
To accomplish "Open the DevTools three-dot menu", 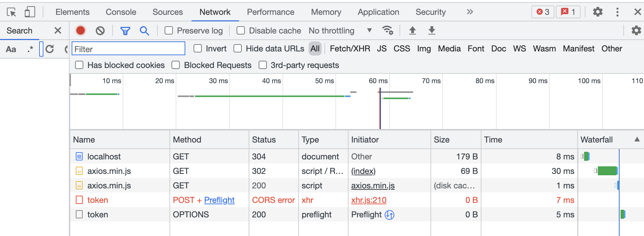I will tap(617, 12).
